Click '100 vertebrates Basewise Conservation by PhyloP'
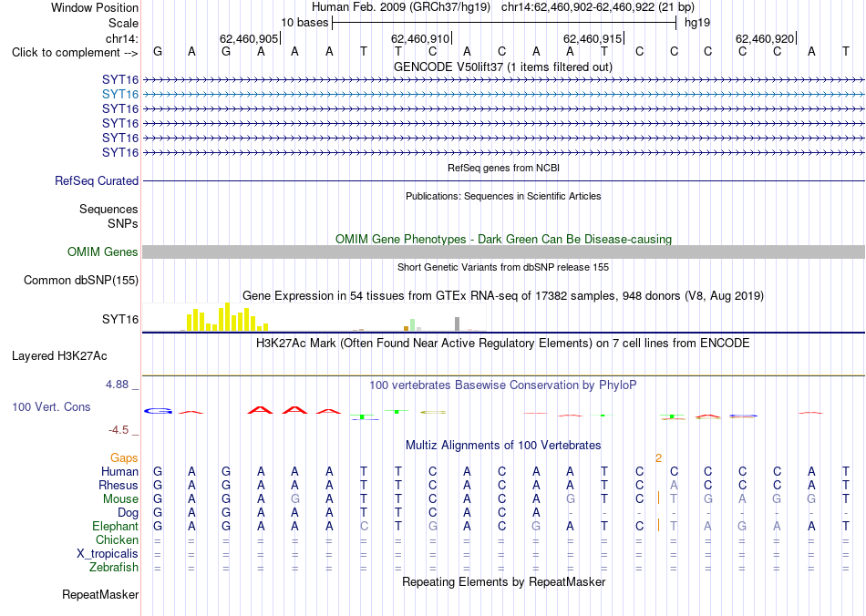The width and height of the screenshot is (866, 616). pos(503,385)
